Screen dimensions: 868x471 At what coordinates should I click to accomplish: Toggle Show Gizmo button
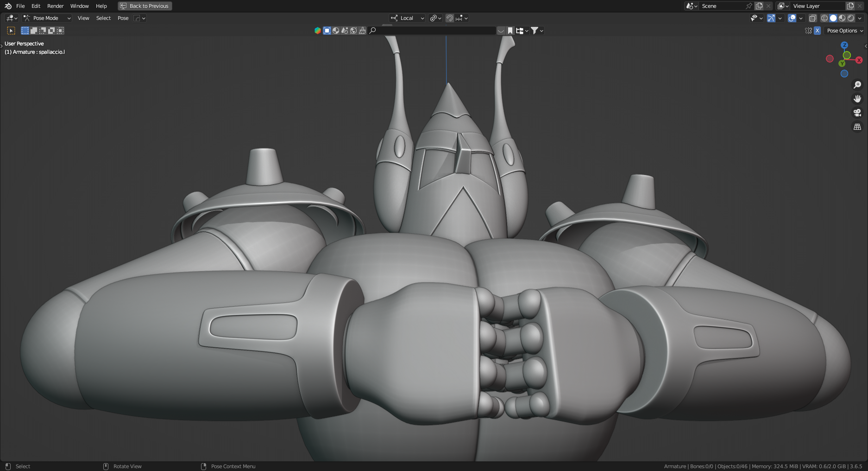point(771,18)
